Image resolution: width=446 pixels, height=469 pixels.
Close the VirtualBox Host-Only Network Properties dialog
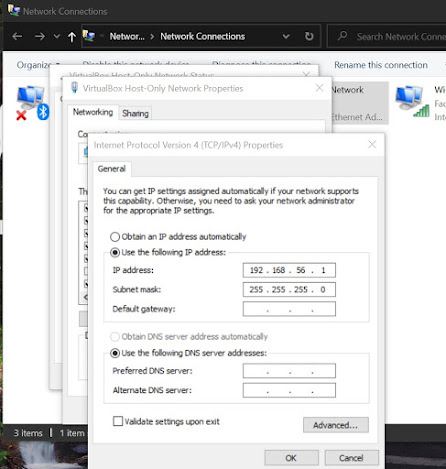pyautogui.click(x=319, y=88)
